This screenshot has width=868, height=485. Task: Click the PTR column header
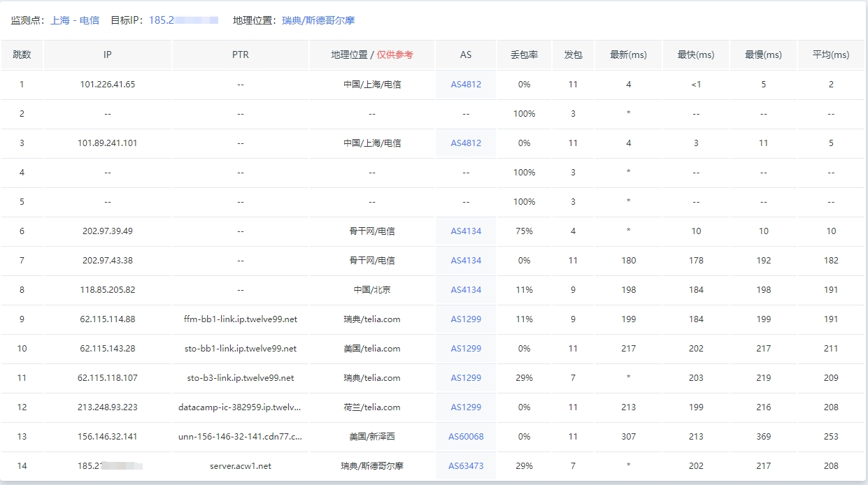[x=241, y=55]
